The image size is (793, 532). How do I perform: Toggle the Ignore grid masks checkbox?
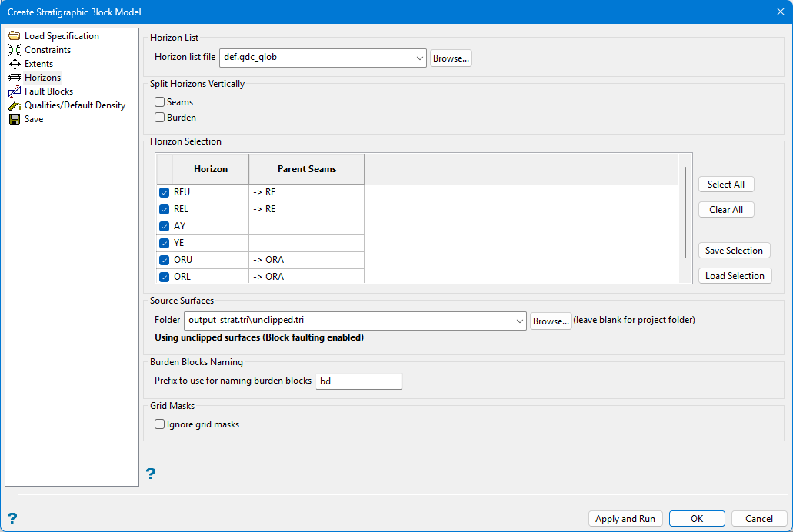tap(160, 424)
